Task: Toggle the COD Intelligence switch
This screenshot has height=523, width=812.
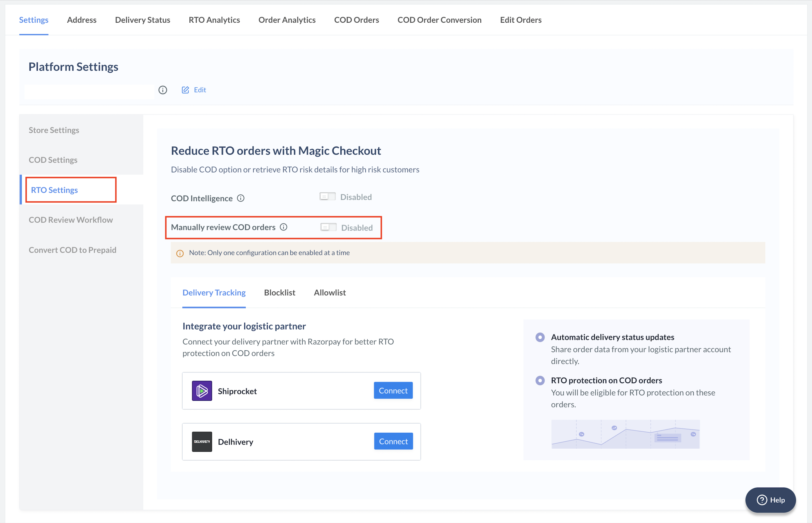Action: 327,196
